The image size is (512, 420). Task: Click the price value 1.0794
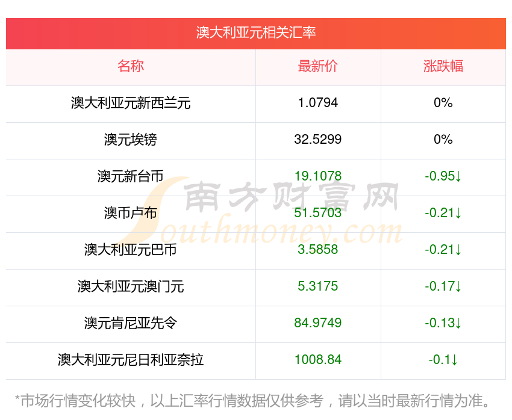[317, 103]
